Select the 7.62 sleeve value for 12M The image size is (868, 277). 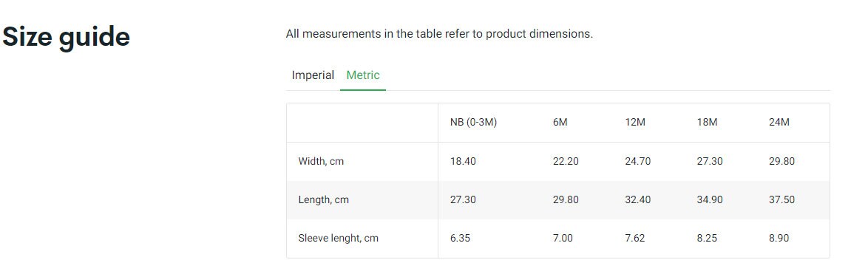click(x=635, y=239)
